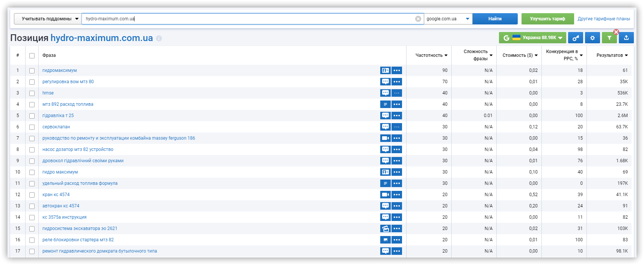Open Учитывать поддомены dropdown
This screenshot has height=265, width=644.
[x=48, y=19]
